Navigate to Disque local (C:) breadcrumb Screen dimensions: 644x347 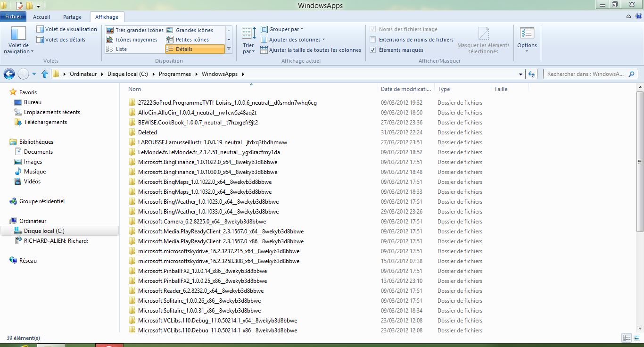tap(128, 74)
